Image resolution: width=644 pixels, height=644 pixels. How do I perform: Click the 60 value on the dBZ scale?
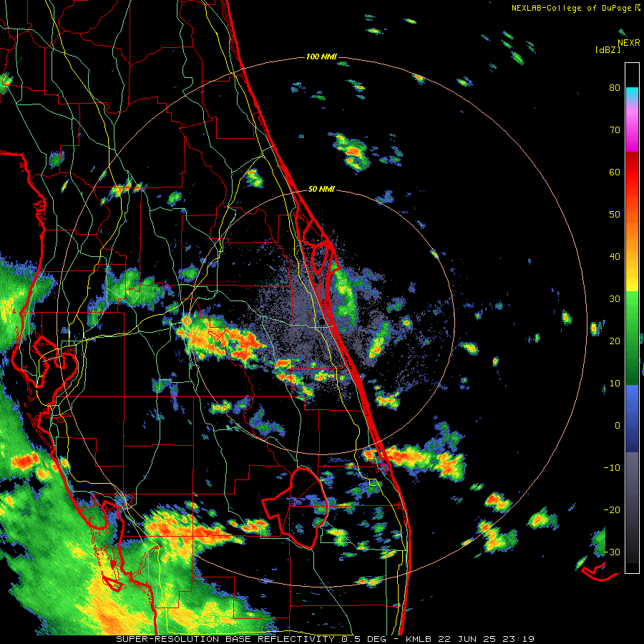[615, 172]
